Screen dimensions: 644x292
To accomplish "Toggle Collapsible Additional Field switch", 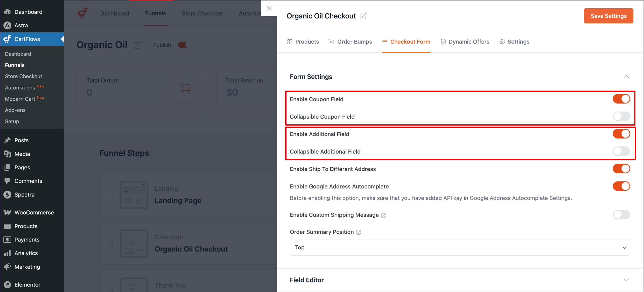I will [x=621, y=151].
